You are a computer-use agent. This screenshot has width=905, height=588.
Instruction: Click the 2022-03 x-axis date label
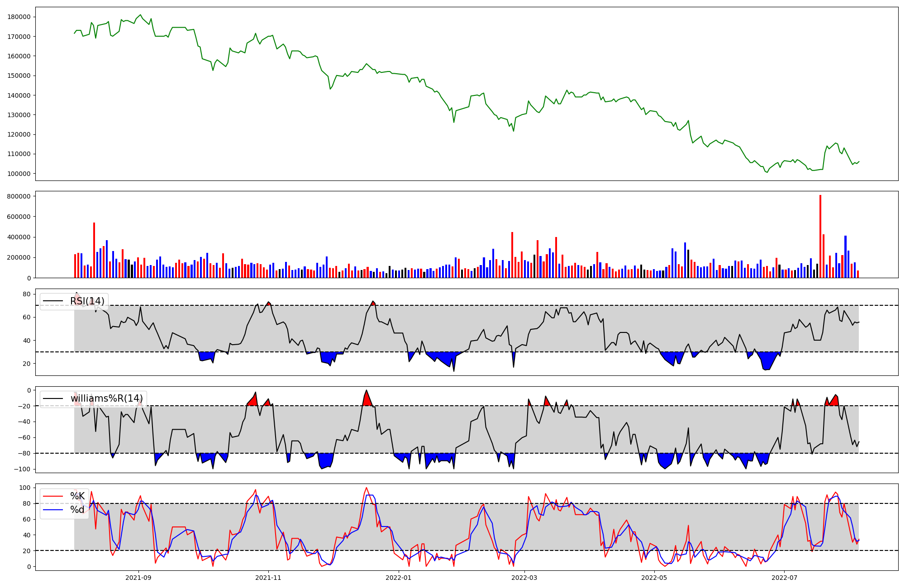point(524,578)
